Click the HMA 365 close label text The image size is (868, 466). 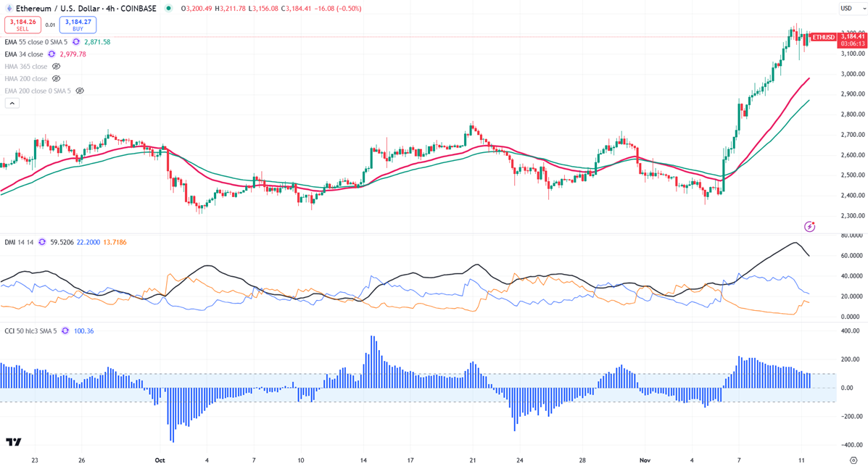pyautogui.click(x=26, y=67)
